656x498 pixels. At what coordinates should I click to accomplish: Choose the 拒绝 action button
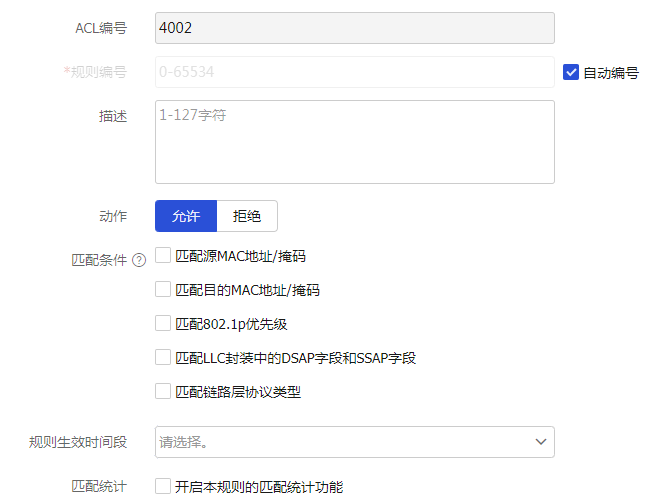tap(247, 216)
